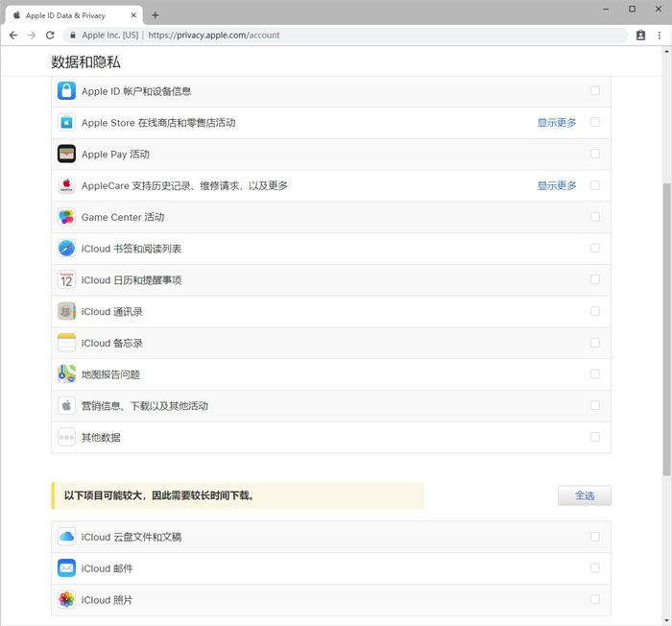Screen dimensions: 672x626
Task: Click the Apple Pay wallet icon
Action: (x=66, y=154)
